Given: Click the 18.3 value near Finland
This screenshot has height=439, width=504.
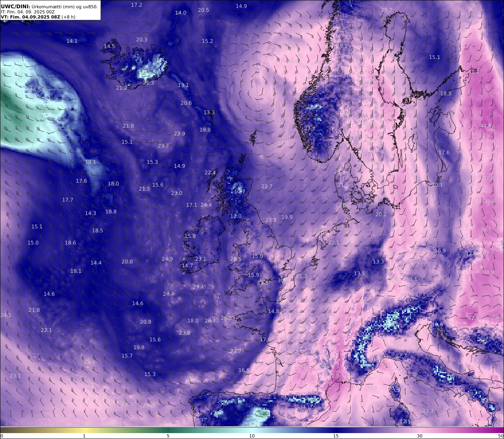Looking at the screenshot, I should tap(446, 94).
